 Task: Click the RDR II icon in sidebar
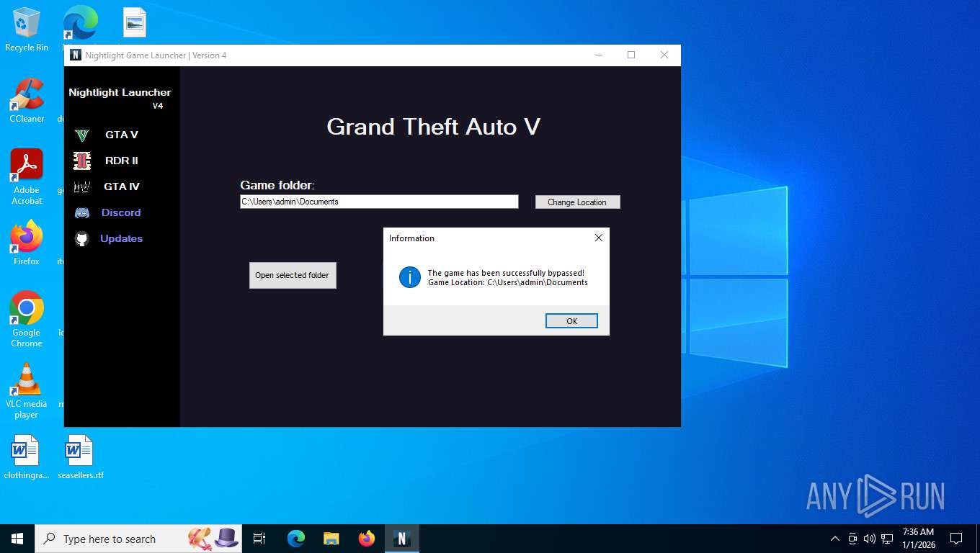(82, 161)
